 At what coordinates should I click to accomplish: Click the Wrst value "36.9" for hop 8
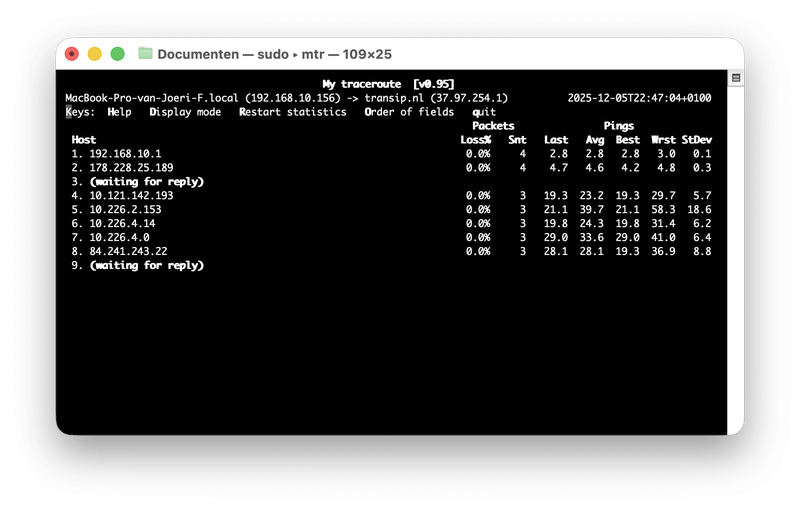point(663,251)
